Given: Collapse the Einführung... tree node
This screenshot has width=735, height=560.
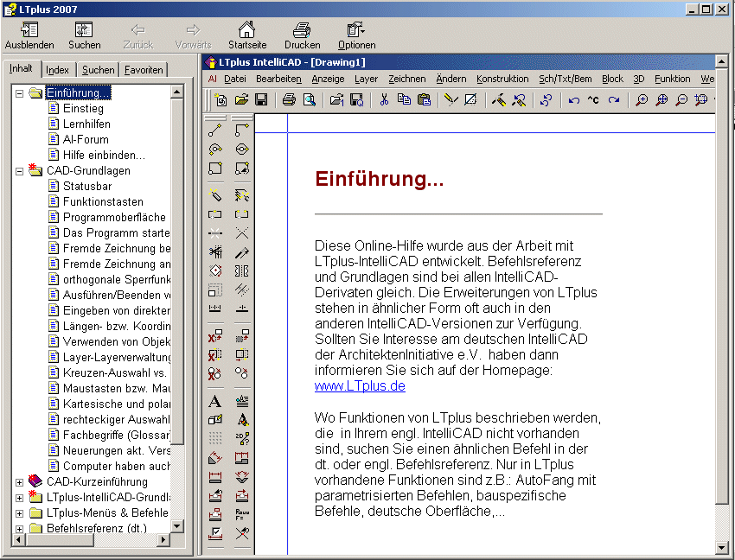Looking at the screenshot, I should click(19, 93).
